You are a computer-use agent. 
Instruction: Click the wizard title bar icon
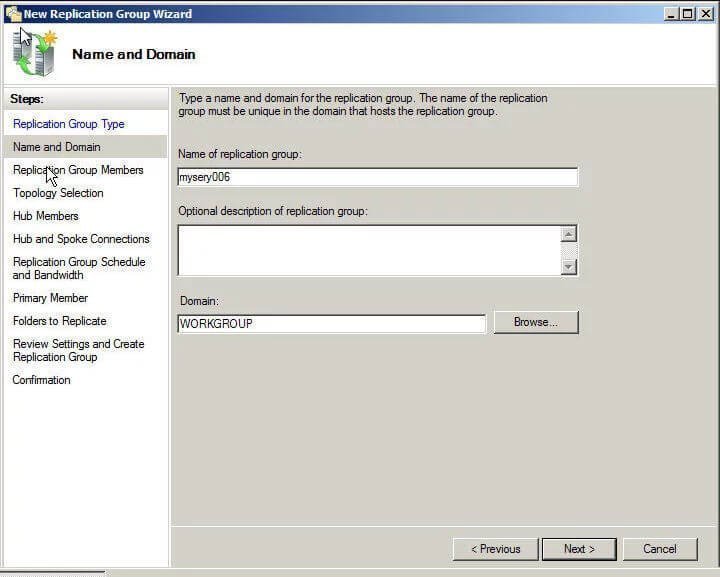coord(14,14)
